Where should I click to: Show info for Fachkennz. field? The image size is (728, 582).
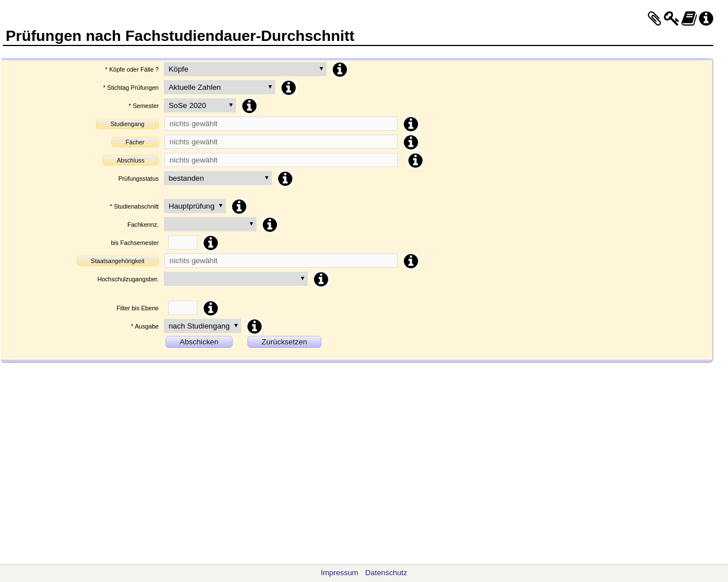(x=270, y=225)
